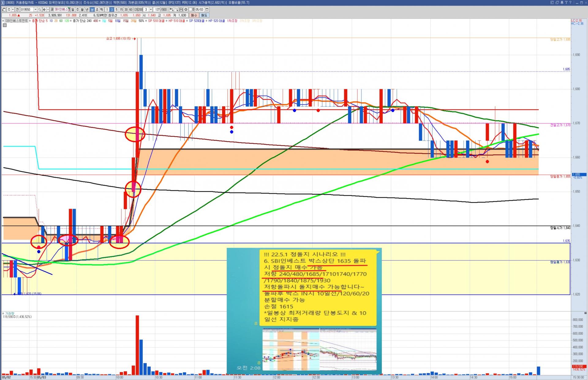Click the stock search magnifier icon
Image resolution: width=588 pixels, height=380 pixels.
[40, 9]
